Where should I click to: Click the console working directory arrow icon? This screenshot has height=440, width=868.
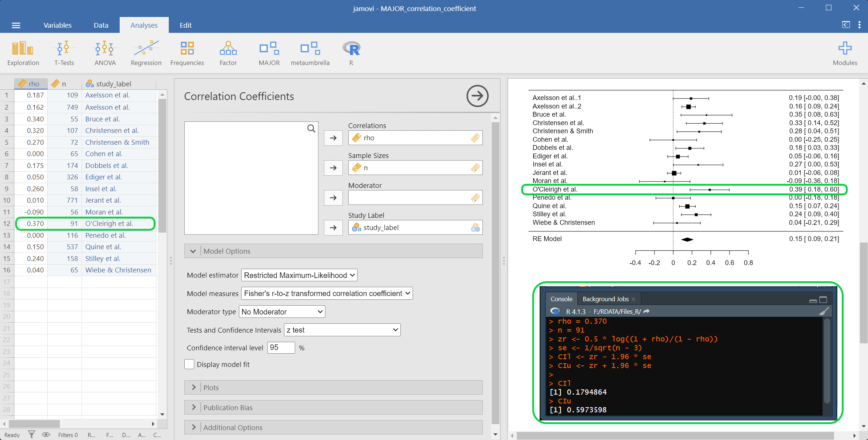click(646, 312)
